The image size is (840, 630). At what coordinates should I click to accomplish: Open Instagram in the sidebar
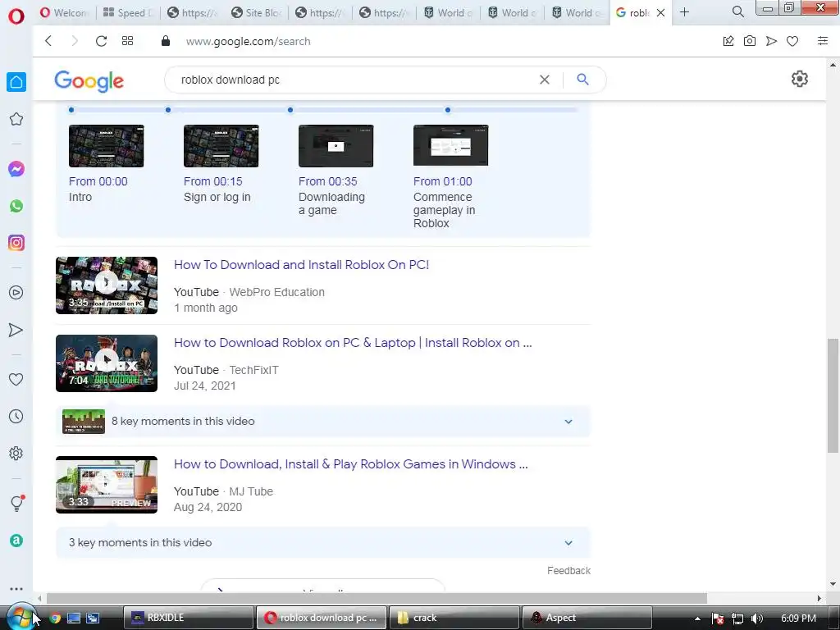click(16, 243)
